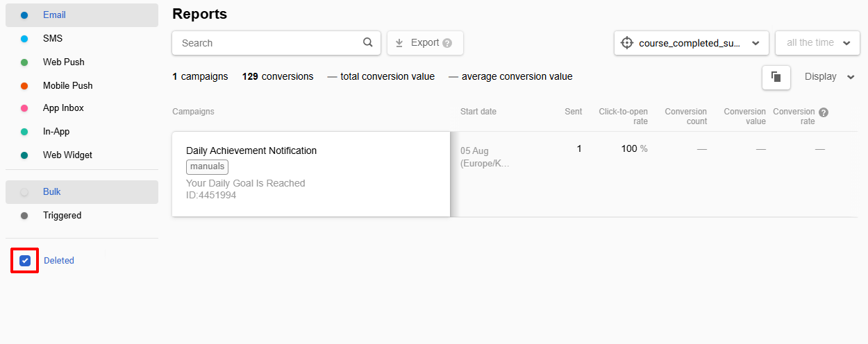
Task: Click the orange Mobile Push dot
Action: coord(24,86)
